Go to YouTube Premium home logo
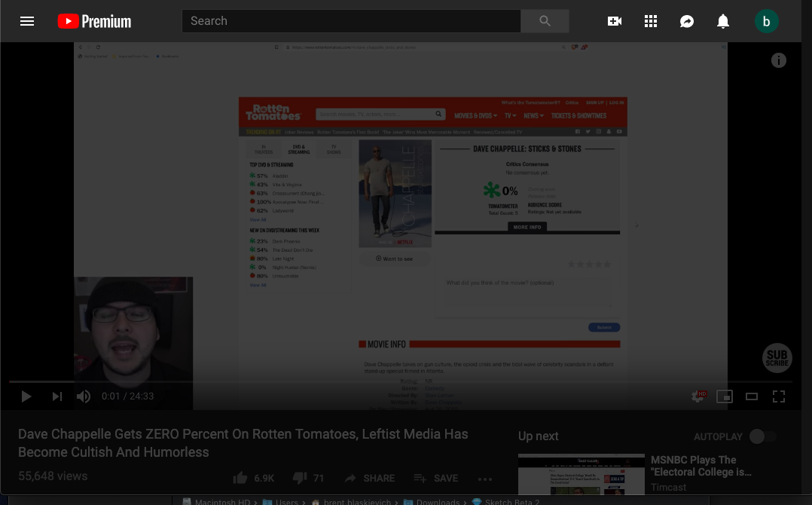Screen dimensions: 812x505 click(x=94, y=21)
